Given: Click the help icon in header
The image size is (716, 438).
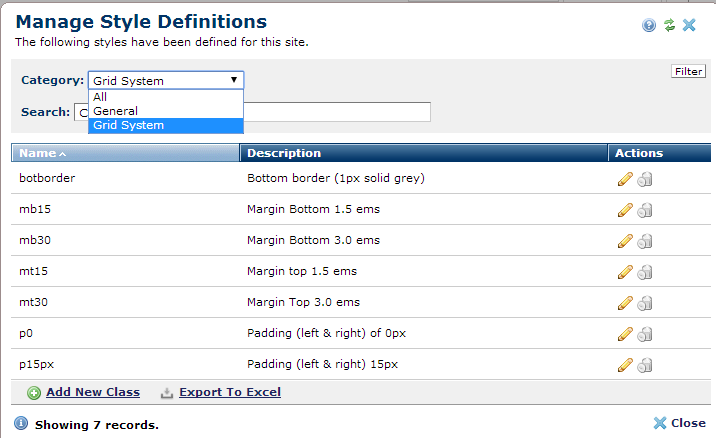Looking at the screenshot, I should (x=649, y=25).
